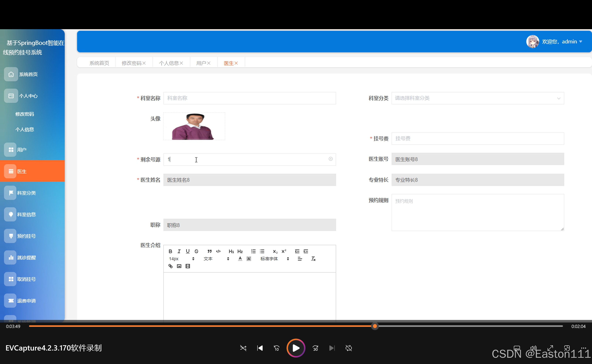
Task: Apply H1 heading in the editor toolbar
Action: [x=231, y=251]
